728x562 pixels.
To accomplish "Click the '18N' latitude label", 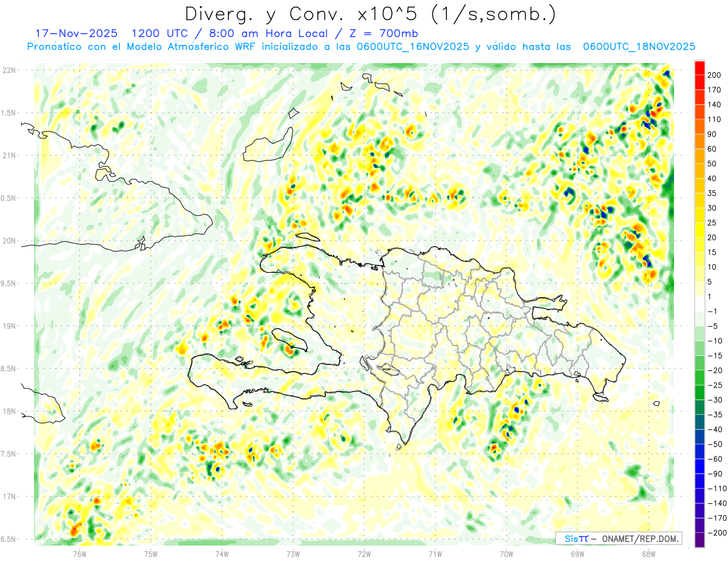I will pyautogui.click(x=10, y=412).
